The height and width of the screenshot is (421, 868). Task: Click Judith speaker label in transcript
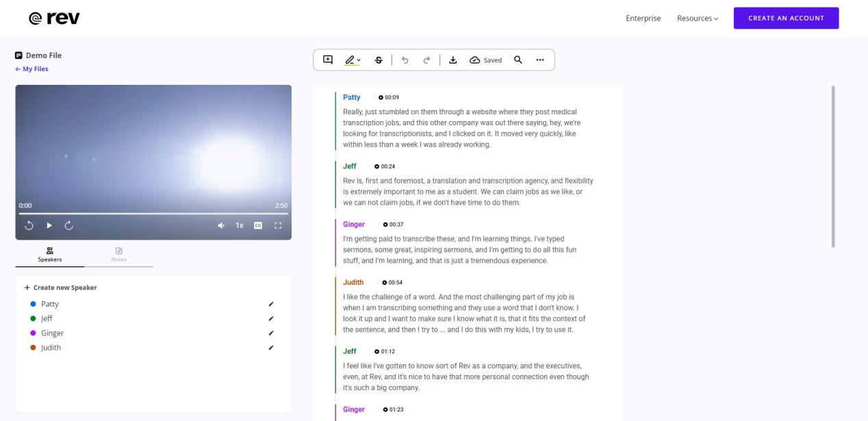pyautogui.click(x=353, y=283)
